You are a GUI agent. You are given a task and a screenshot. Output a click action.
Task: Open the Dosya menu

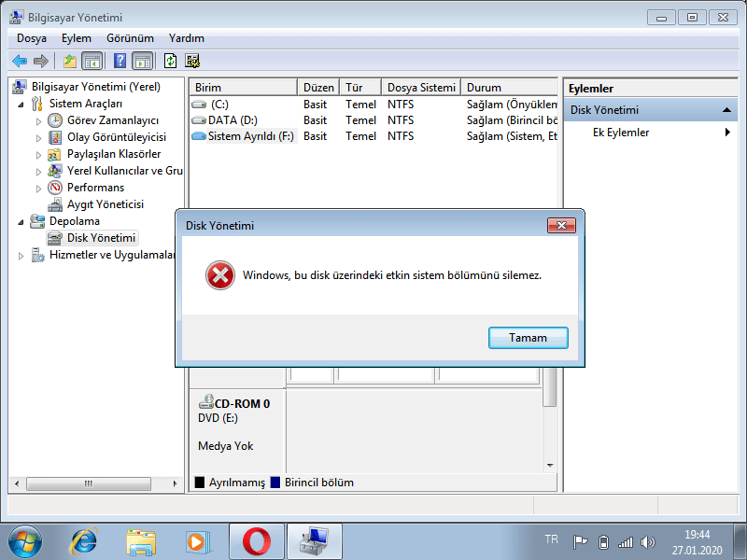[32, 38]
